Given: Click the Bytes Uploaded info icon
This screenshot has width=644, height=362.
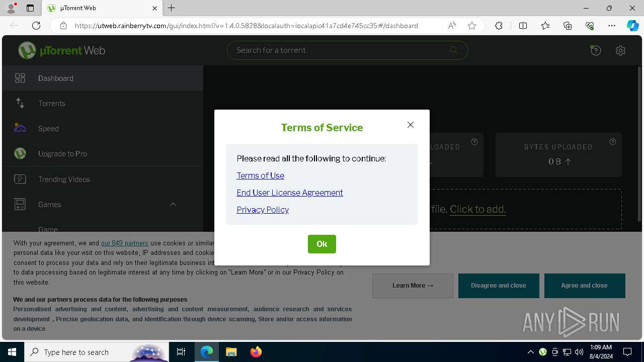Looking at the screenshot, I should [613, 142].
